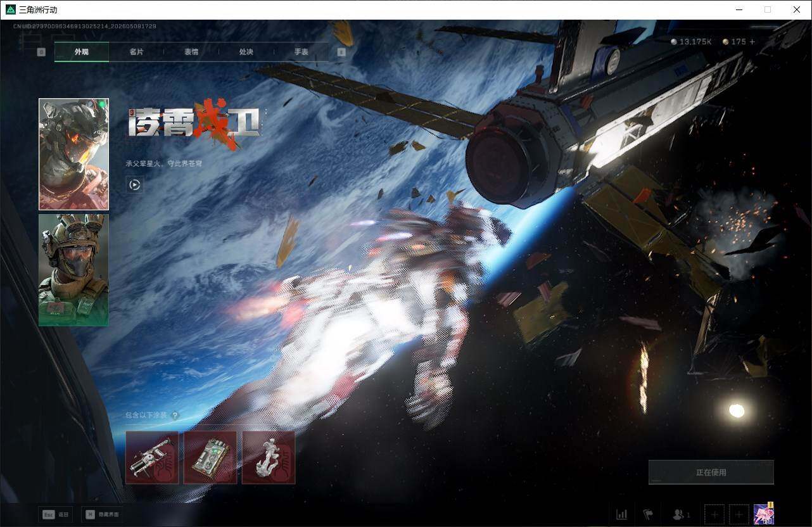The image size is (812, 527).
Task: Click the 正在使用 button
Action: [711, 473]
